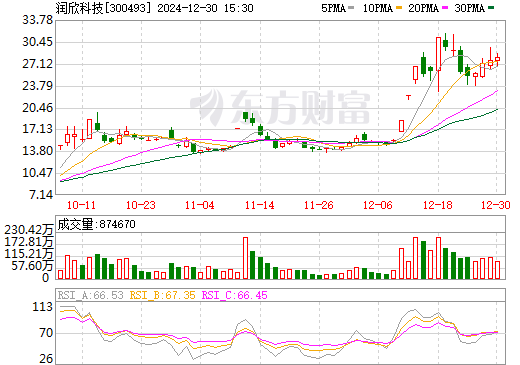Click the 30.45 price axis label
This screenshot has width=520, height=365.
tap(38, 42)
